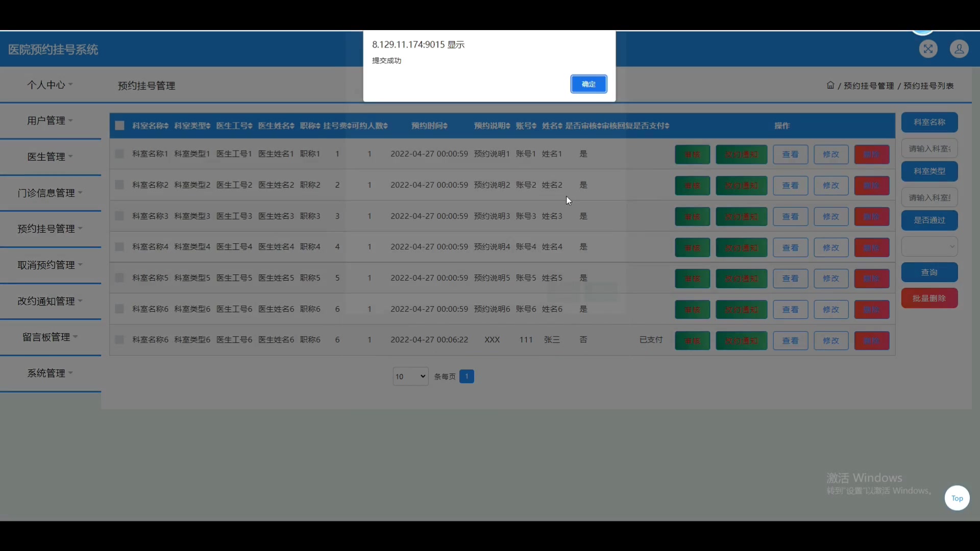Screen dimensions: 980x551
Task: Open the 是否通过 filter dropdown
Action: click(x=929, y=246)
